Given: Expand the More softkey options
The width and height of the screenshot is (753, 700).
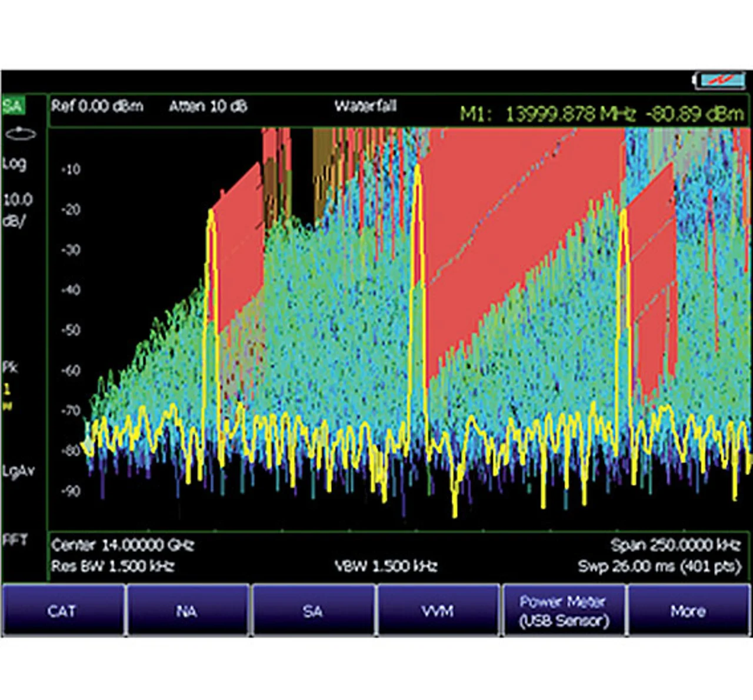Looking at the screenshot, I should [688, 611].
